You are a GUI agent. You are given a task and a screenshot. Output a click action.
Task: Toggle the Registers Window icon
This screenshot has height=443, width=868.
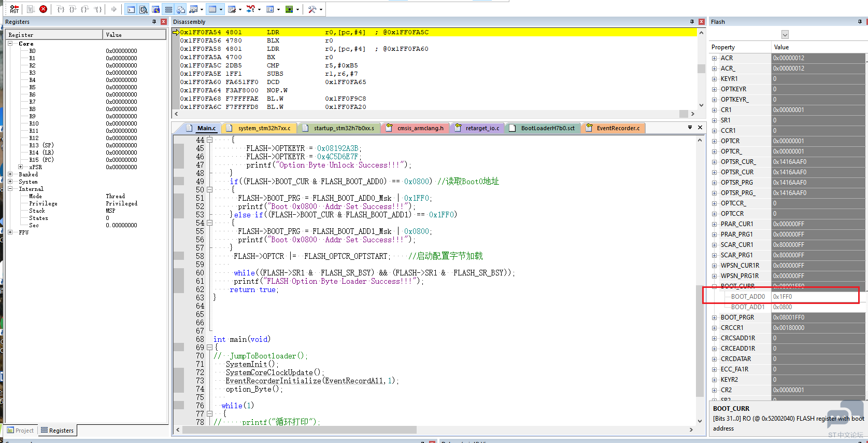coord(168,9)
